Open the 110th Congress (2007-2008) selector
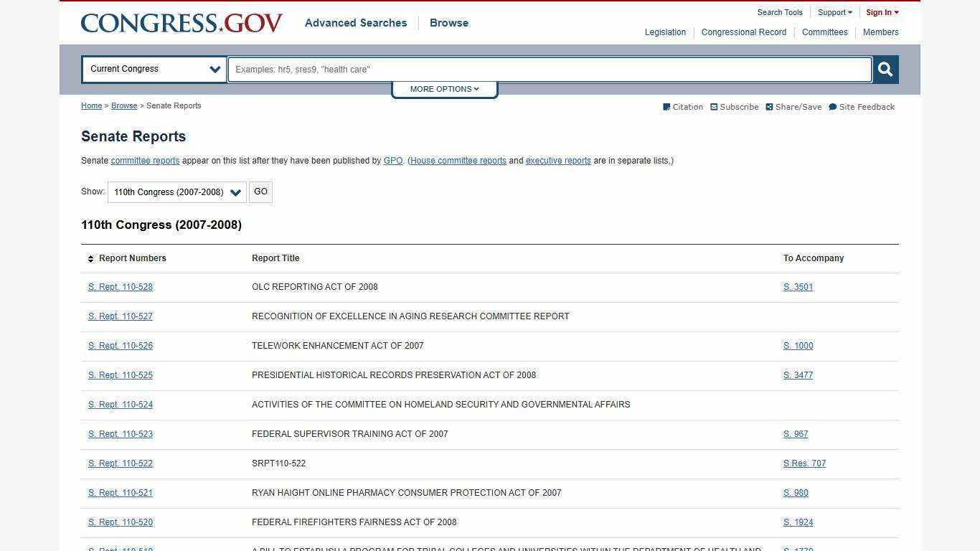The width and height of the screenshot is (980, 551). pyautogui.click(x=176, y=192)
